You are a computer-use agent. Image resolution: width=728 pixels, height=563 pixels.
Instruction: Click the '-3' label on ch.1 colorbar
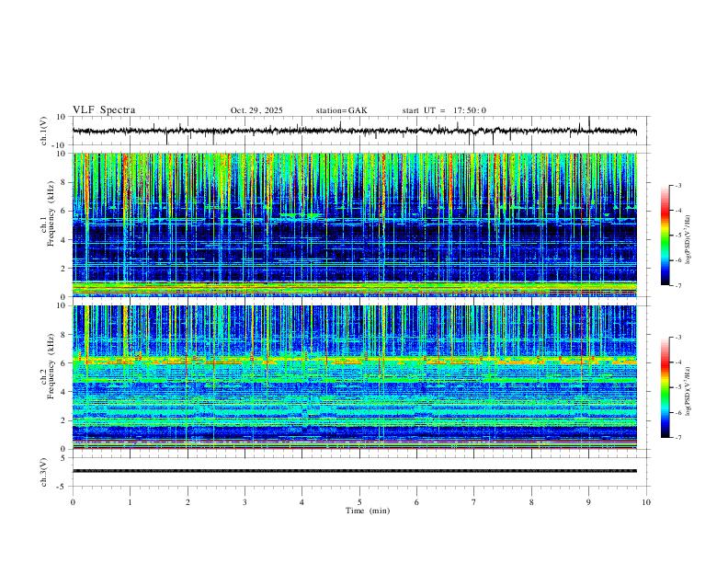pyautogui.click(x=678, y=185)
